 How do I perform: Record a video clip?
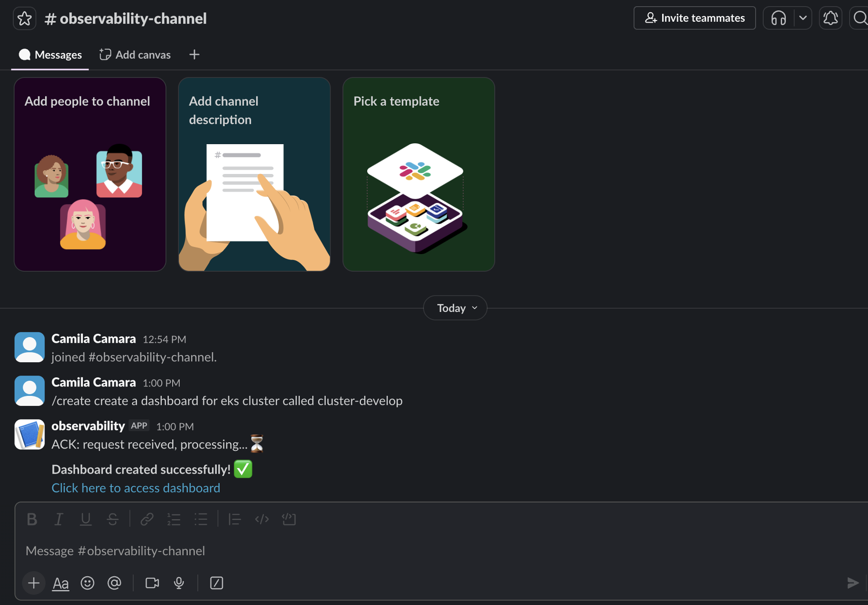pyautogui.click(x=152, y=583)
